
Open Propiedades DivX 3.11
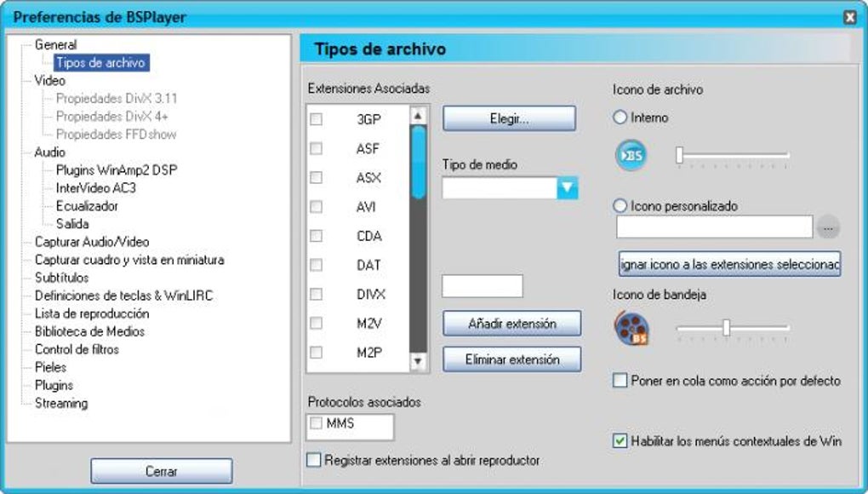click(x=117, y=99)
